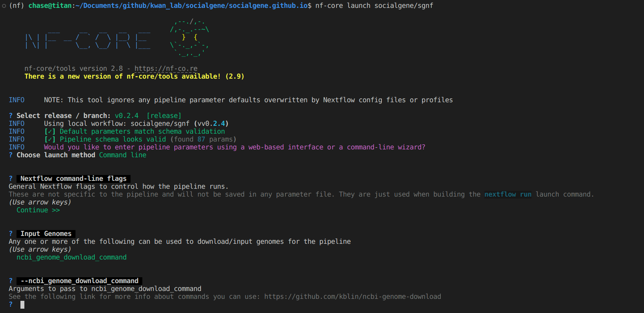Click the '[release]' tag text

pos(164,116)
